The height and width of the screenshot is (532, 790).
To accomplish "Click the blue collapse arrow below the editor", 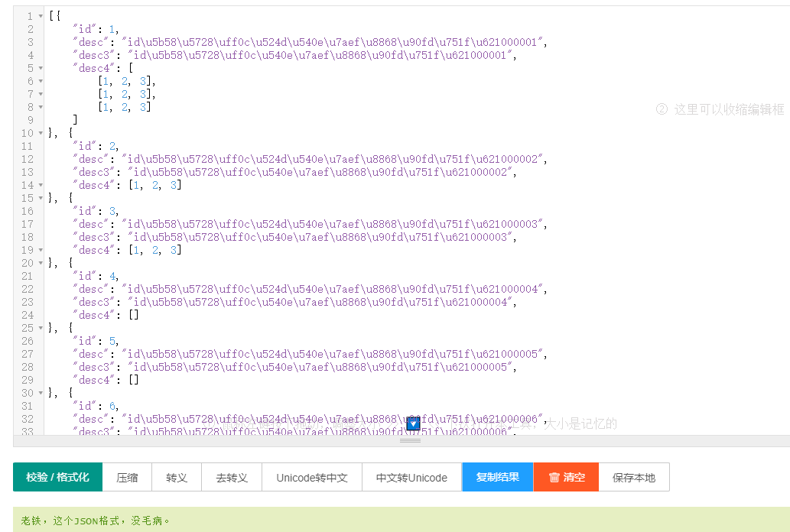I will click(411, 423).
